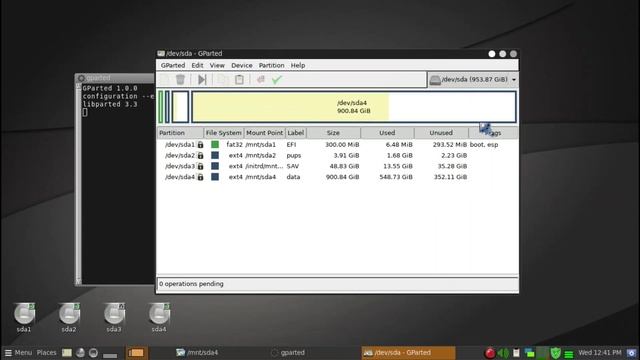Click the lock icon beside /dev/sda3
Image resolution: width=640 pixels, height=360 pixels.
(x=200, y=166)
